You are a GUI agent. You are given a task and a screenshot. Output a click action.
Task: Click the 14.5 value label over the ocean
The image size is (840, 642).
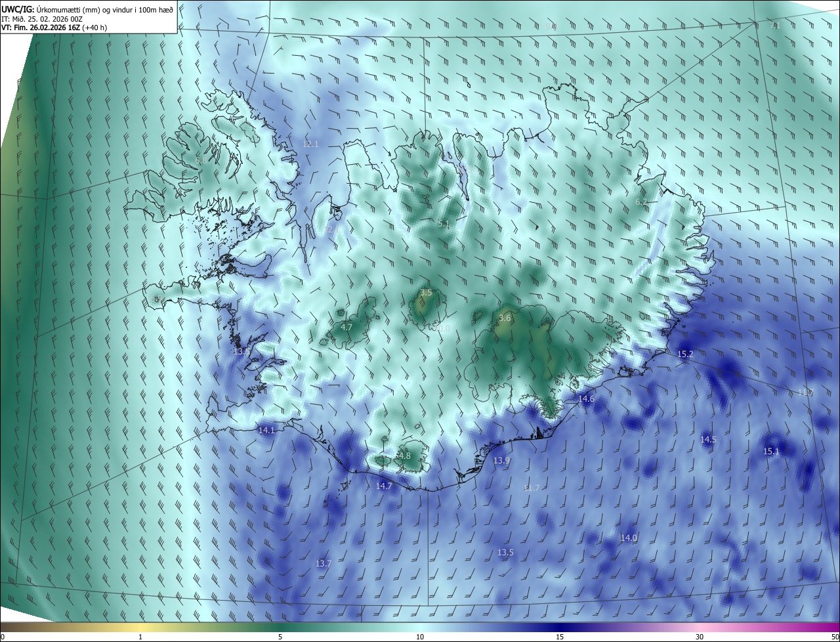click(708, 439)
